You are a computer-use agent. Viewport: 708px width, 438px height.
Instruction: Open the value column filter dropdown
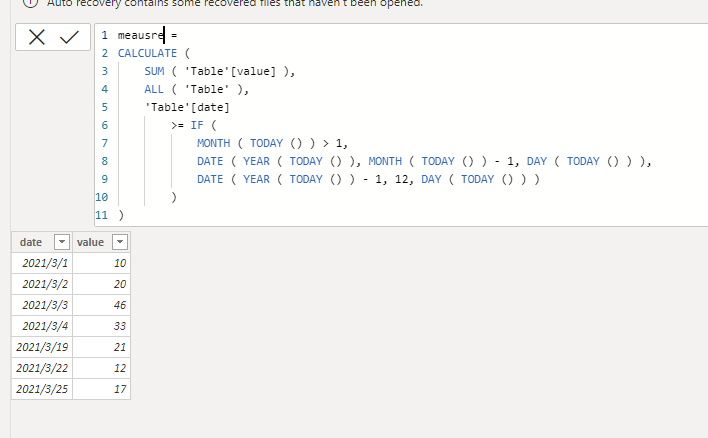[120, 242]
